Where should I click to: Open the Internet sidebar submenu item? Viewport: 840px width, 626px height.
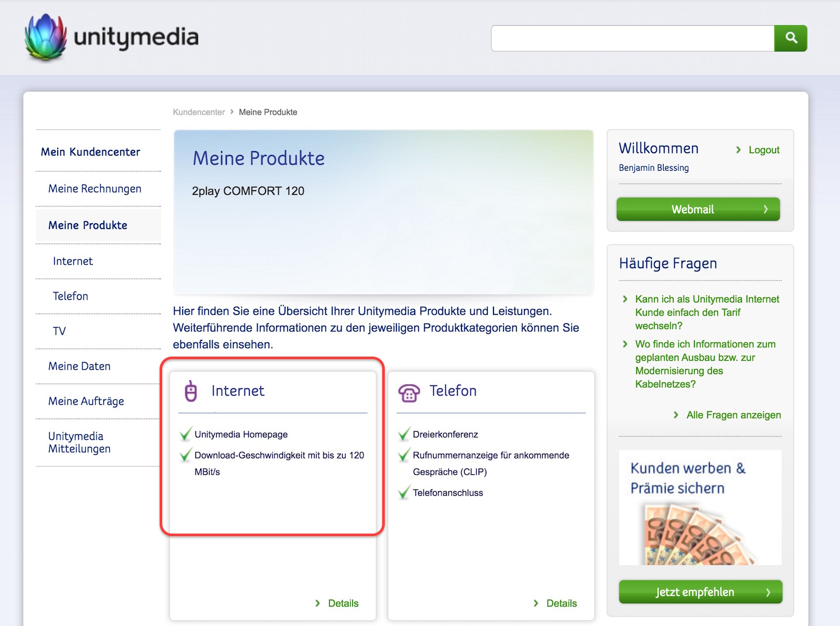(73, 261)
